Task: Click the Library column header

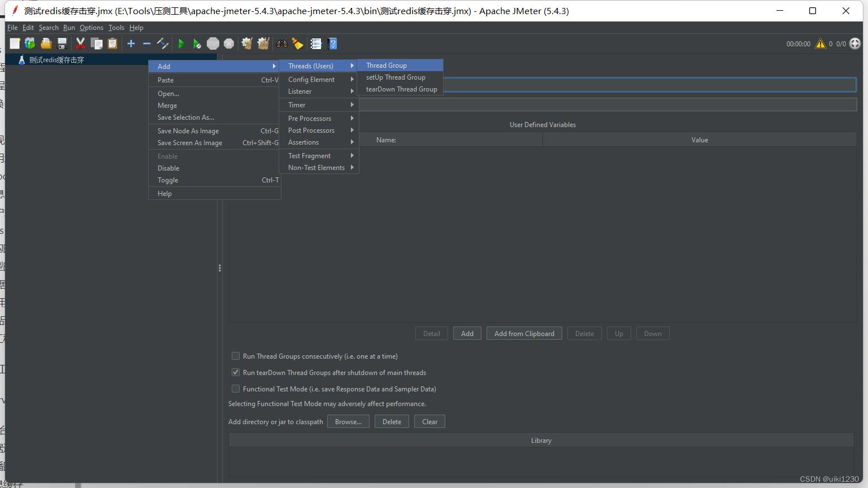Action: [541, 441]
